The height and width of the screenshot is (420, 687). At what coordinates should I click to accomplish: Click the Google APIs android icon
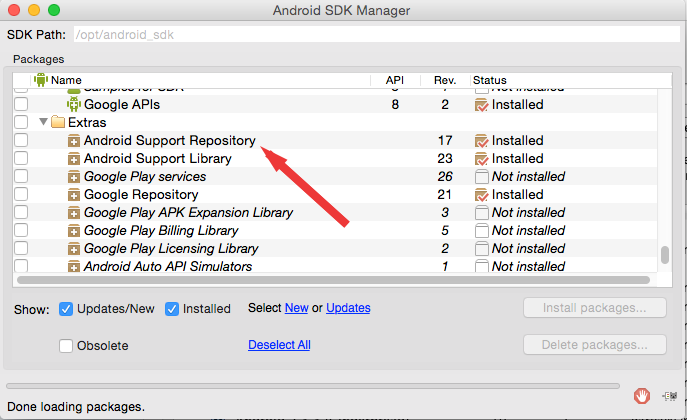pyautogui.click(x=74, y=104)
